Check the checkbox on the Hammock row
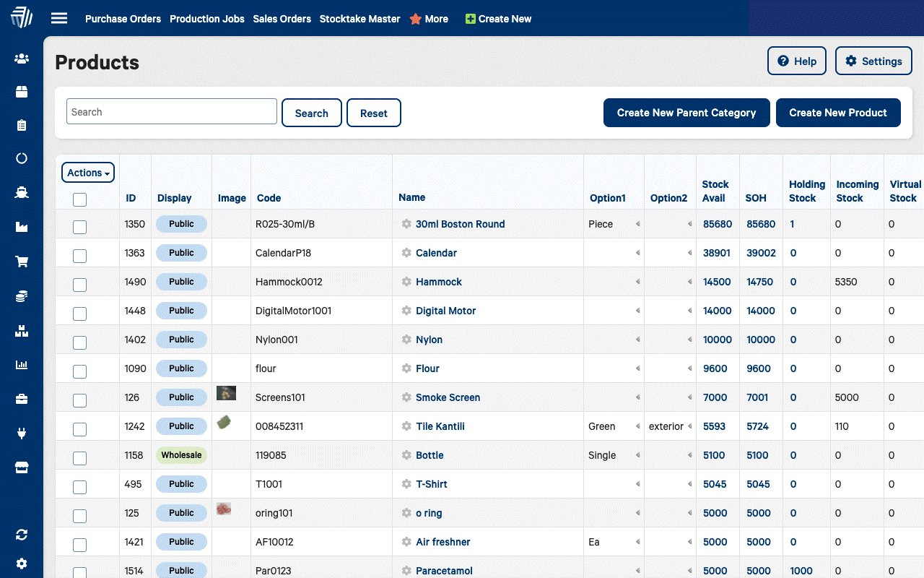Screen dimensions: 924x578 tap(79, 285)
